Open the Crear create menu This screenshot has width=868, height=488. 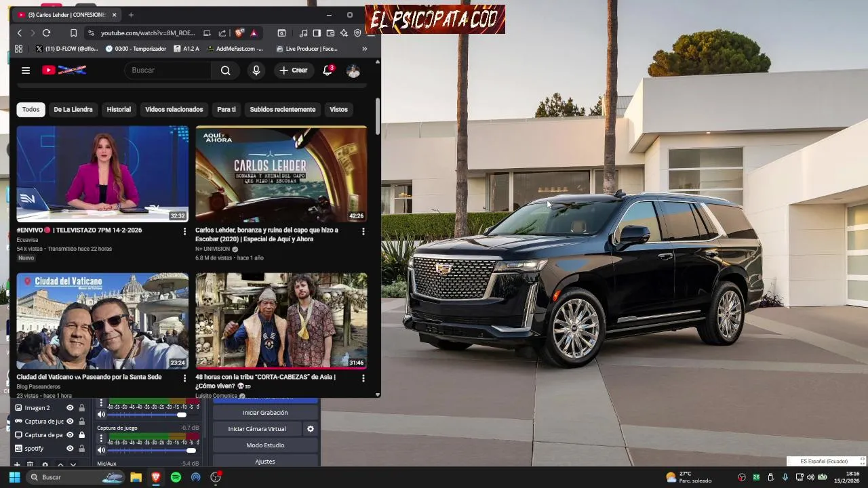click(x=294, y=70)
